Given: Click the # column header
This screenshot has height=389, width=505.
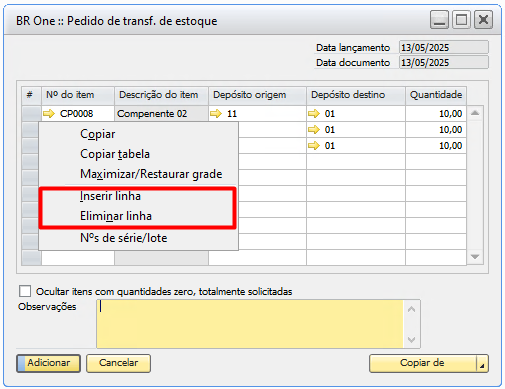Looking at the screenshot, I should pyautogui.click(x=31, y=95).
